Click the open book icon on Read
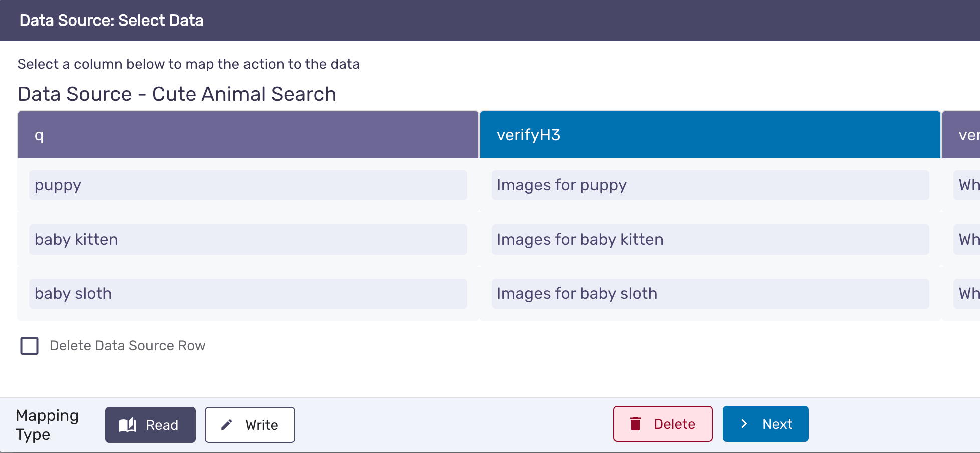The height and width of the screenshot is (453, 980). pyautogui.click(x=127, y=425)
